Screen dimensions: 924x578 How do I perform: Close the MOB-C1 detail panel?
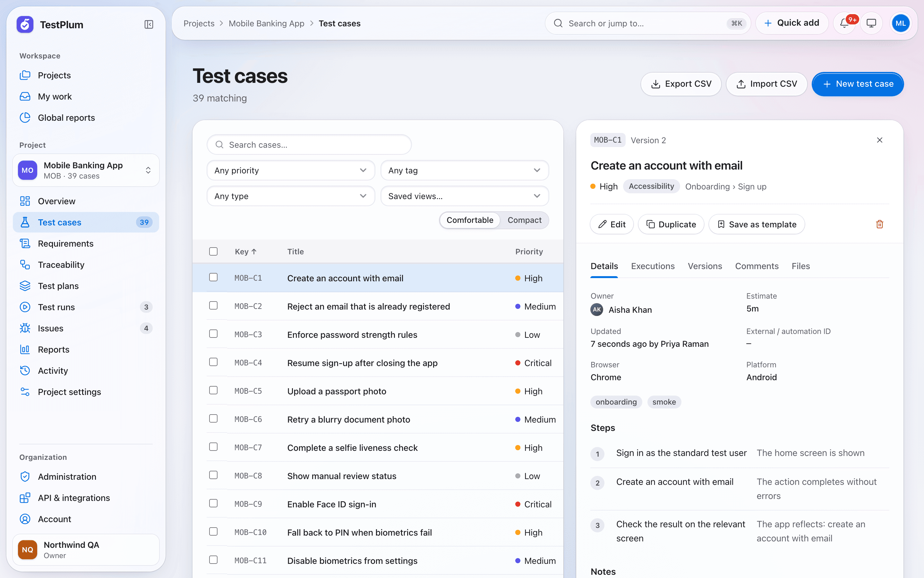click(880, 140)
